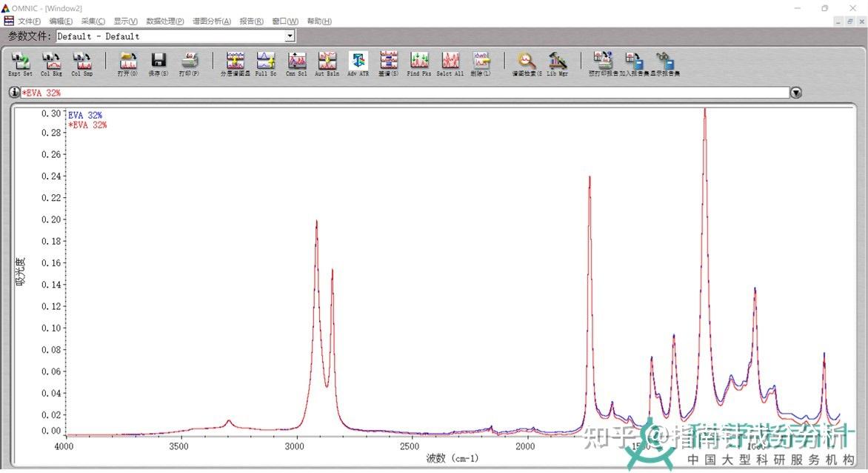Viewport: 868px width, 473px height.
Task: Click the Adv ATR correction icon
Action: [x=358, y=64]
